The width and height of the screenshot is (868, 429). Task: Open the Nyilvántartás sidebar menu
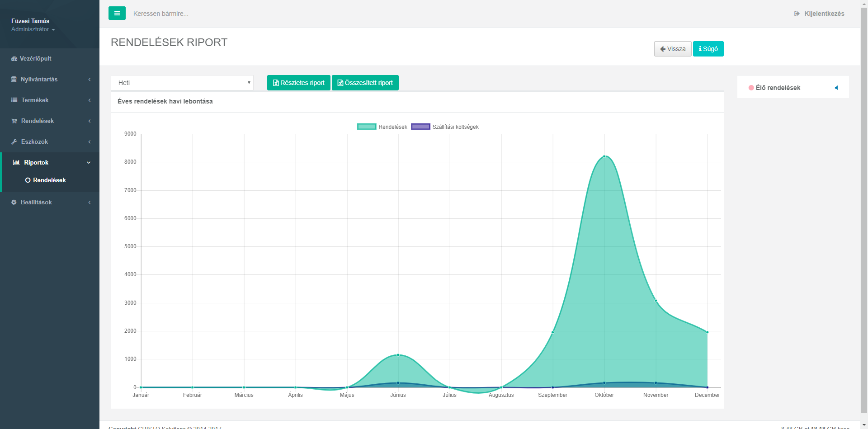click(39, 80)
